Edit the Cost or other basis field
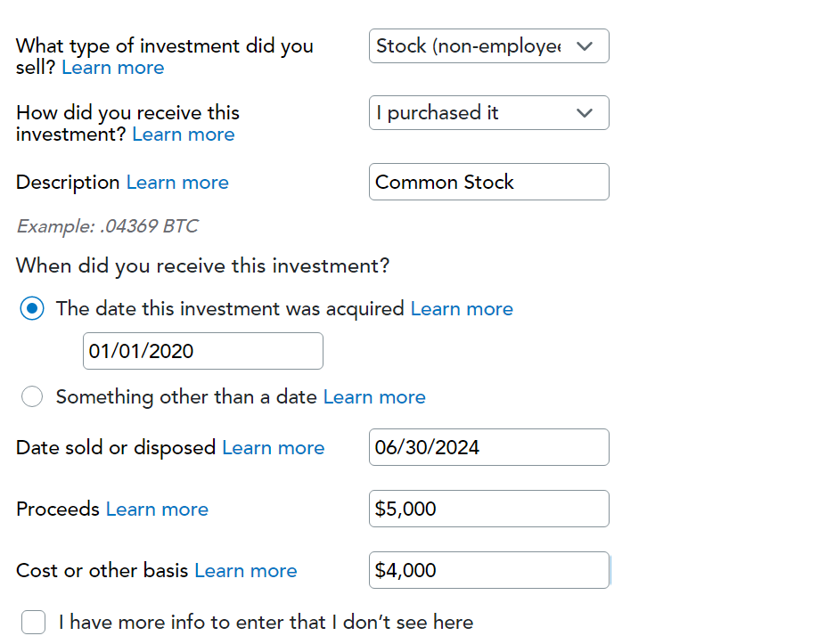This screenshot has width=827, height=644. (488, 570)
